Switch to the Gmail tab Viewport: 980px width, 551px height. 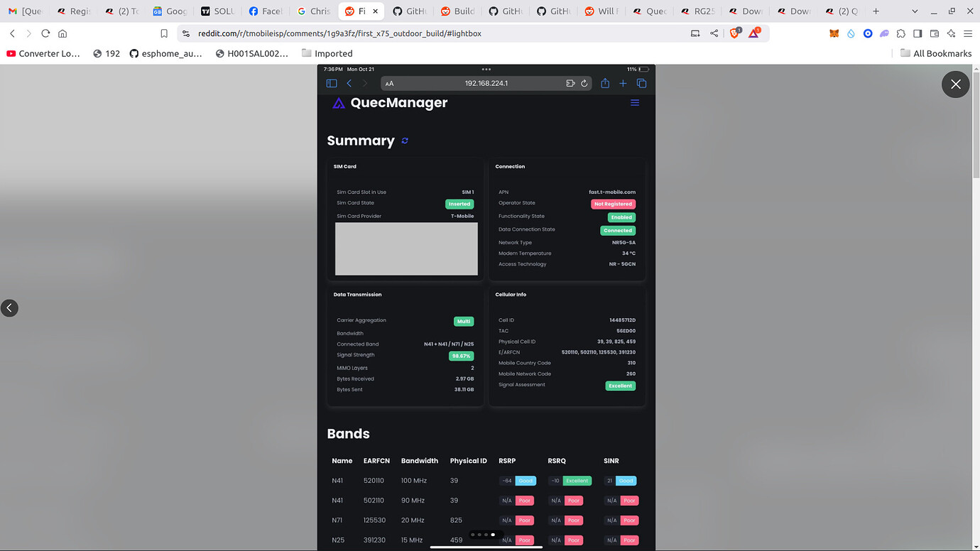[x=25, y=11]
